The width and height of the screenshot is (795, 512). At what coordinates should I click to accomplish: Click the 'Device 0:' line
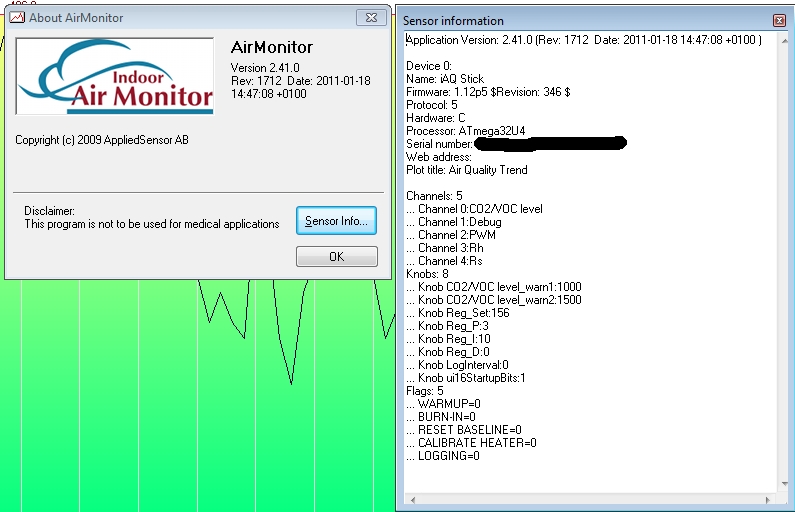[x=428, y=66]
